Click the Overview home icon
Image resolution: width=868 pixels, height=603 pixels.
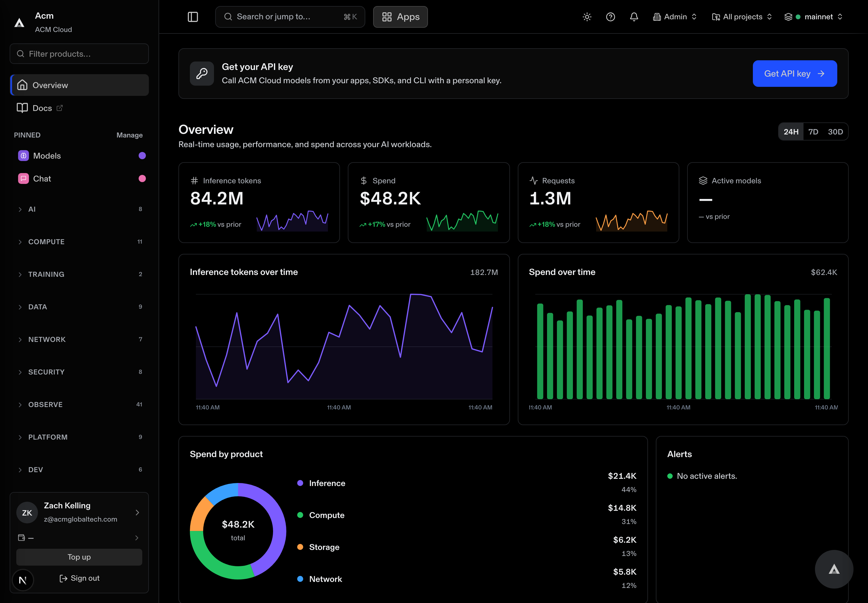(x=22, y=85)
